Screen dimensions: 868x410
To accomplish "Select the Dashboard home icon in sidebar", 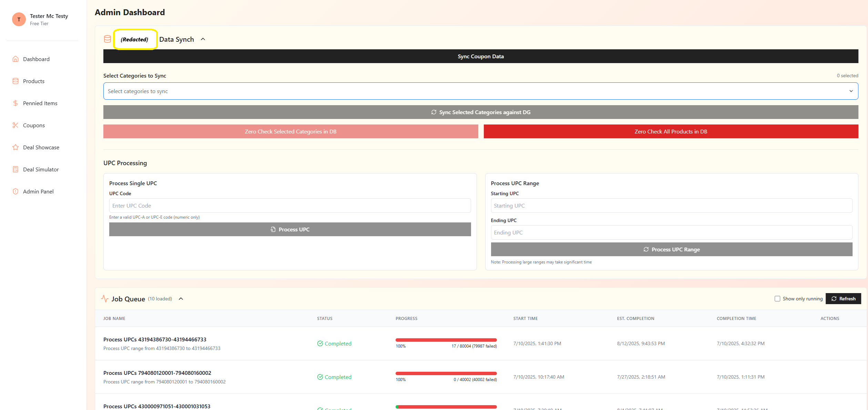I will (x=16, y=59).
